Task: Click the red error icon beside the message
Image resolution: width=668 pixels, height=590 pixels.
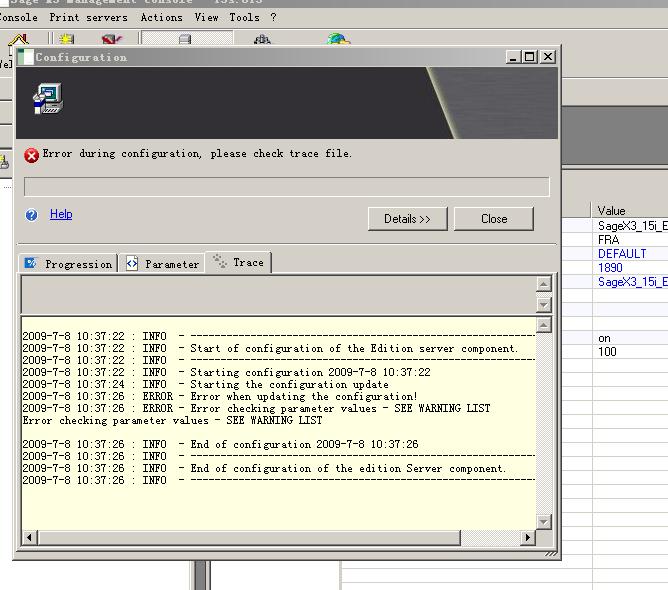Action: [31, 155]
